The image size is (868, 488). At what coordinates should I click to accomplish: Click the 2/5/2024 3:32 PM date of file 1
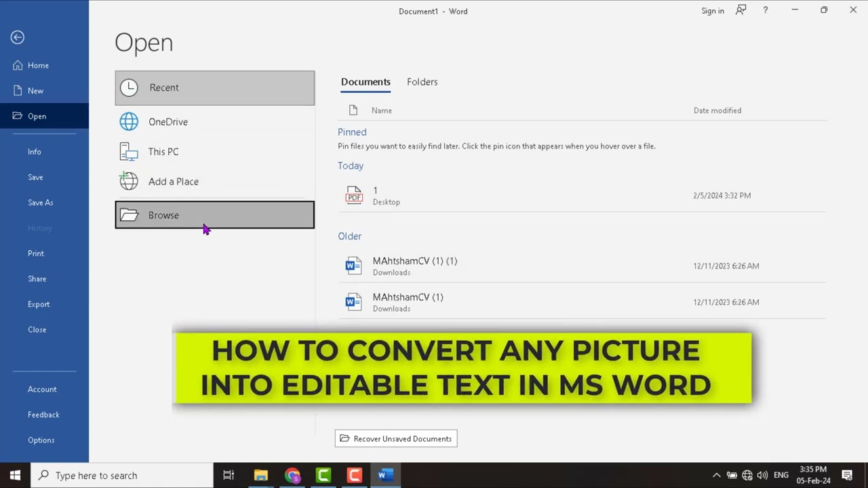point(722,195)
